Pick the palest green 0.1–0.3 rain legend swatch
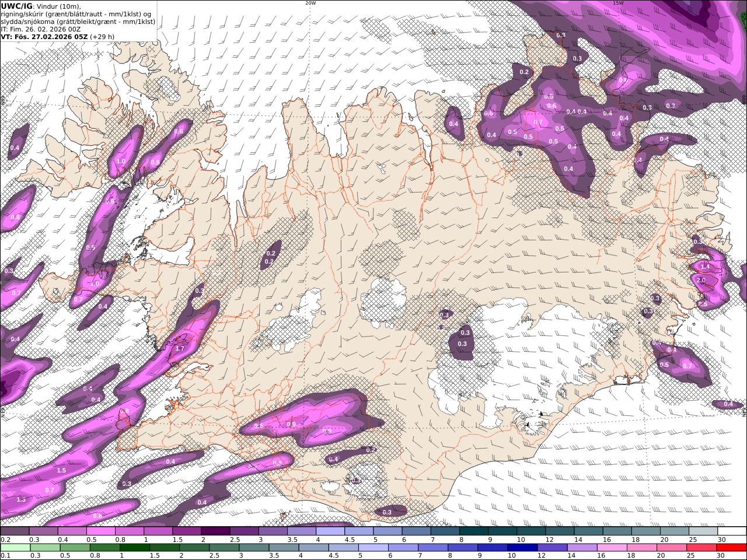This screenshot has width=747, height=560. 15,548
